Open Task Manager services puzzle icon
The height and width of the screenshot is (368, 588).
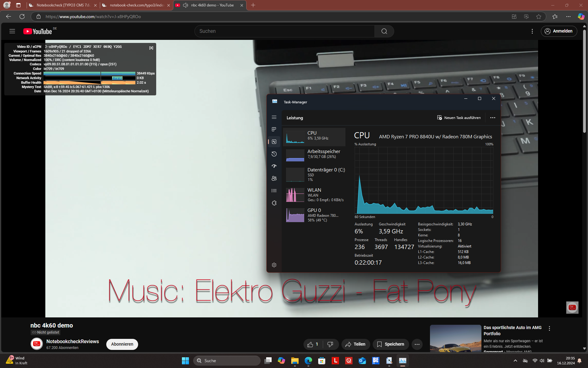[274, 203]
